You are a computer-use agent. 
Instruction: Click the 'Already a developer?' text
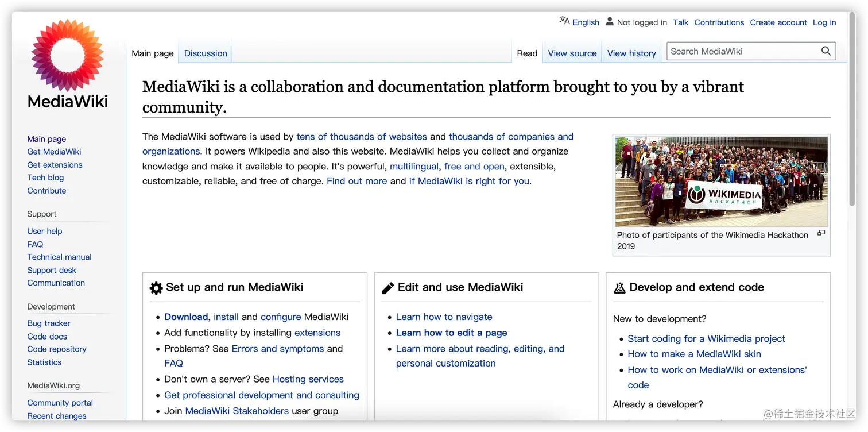658,404
